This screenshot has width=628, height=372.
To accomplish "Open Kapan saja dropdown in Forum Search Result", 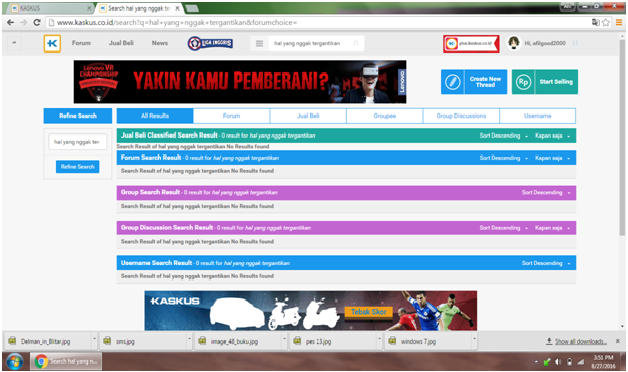I will [x=552, y=158].
